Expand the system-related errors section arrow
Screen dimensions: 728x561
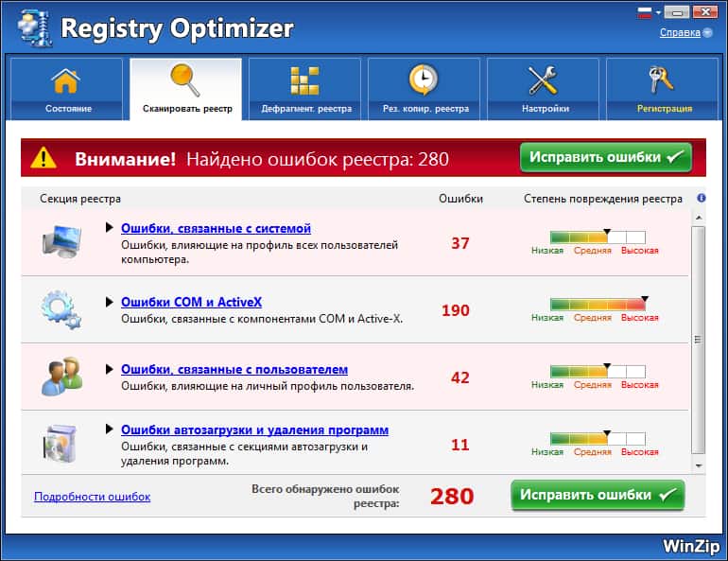(x=110, y=228)
